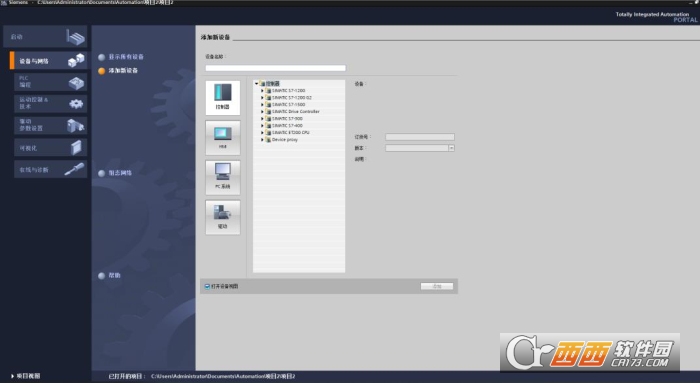Choose the HMI device category button
The width and height of the screenshot is (700, 383).
click(x=223, y=137)
